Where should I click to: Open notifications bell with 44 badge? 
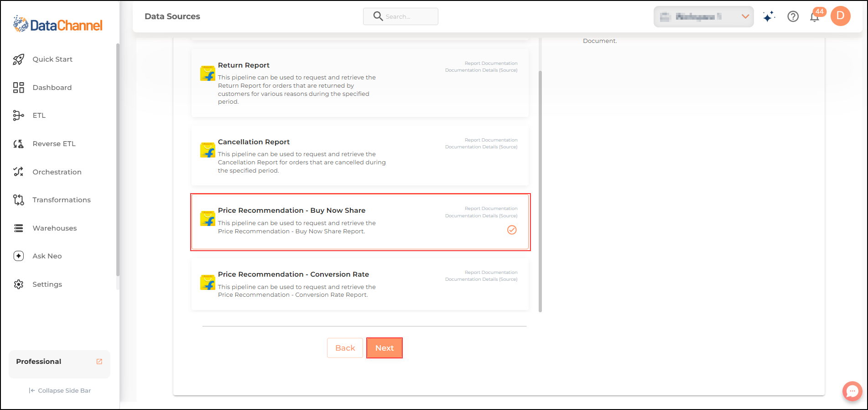[x=815, y=16]
